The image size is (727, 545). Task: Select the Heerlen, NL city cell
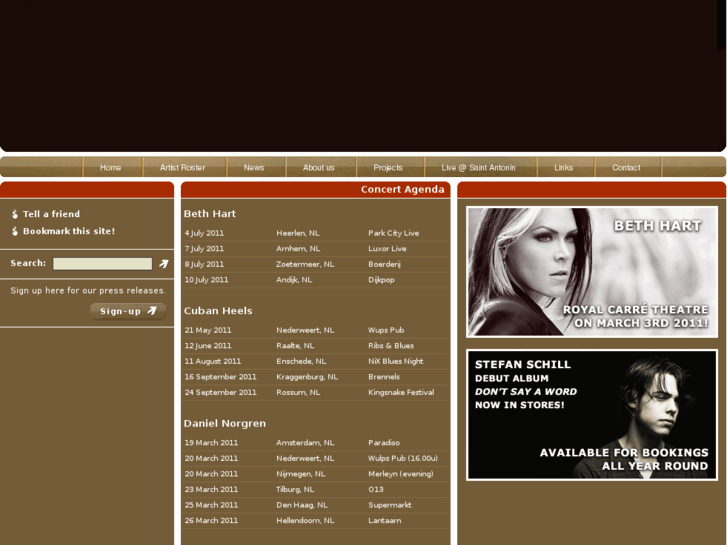click(x=298, y=233)
